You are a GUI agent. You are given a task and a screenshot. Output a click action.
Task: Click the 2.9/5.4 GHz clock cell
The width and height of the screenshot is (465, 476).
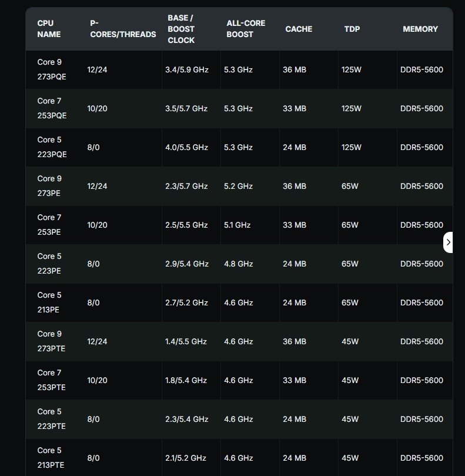187,264
